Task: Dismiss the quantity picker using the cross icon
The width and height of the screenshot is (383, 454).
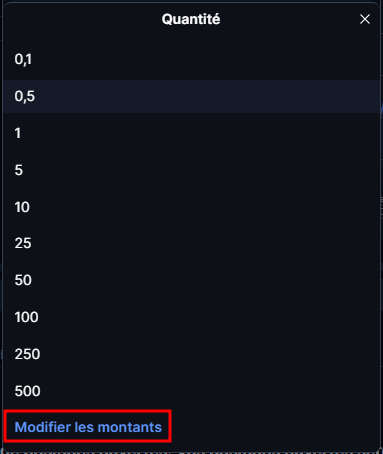Action: (x=365, y=19)
